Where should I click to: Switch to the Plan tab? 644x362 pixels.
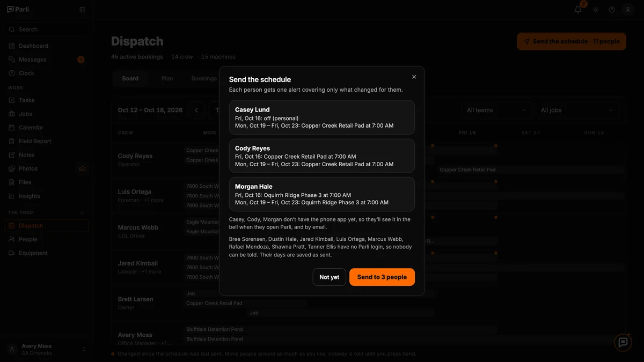click(x=167, y=78)
